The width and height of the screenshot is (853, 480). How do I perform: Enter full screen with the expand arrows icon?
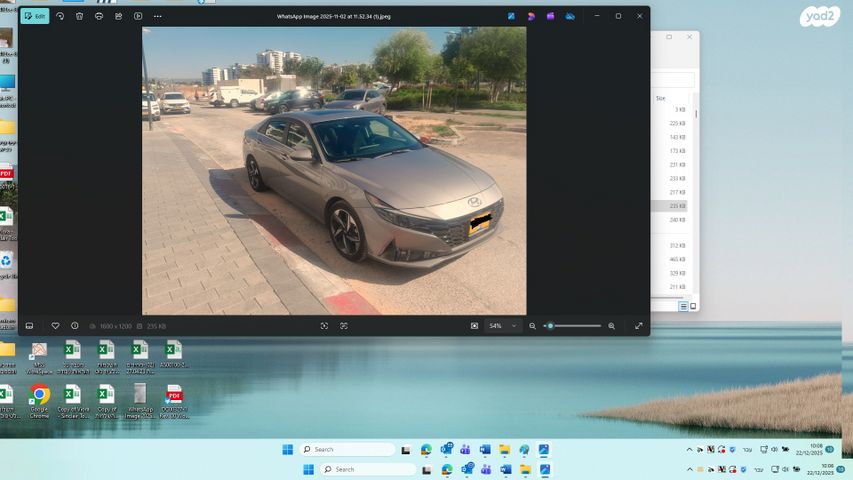pyautogui.click(x=639, y=326)
